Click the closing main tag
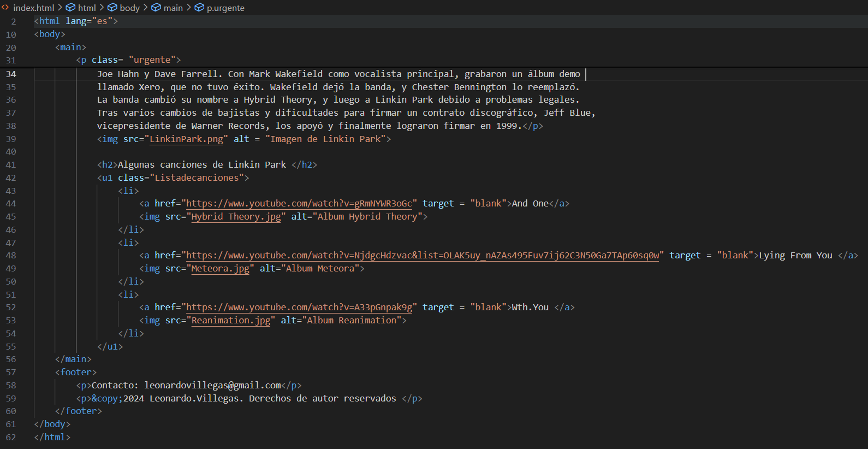 (x=73, y=359)
